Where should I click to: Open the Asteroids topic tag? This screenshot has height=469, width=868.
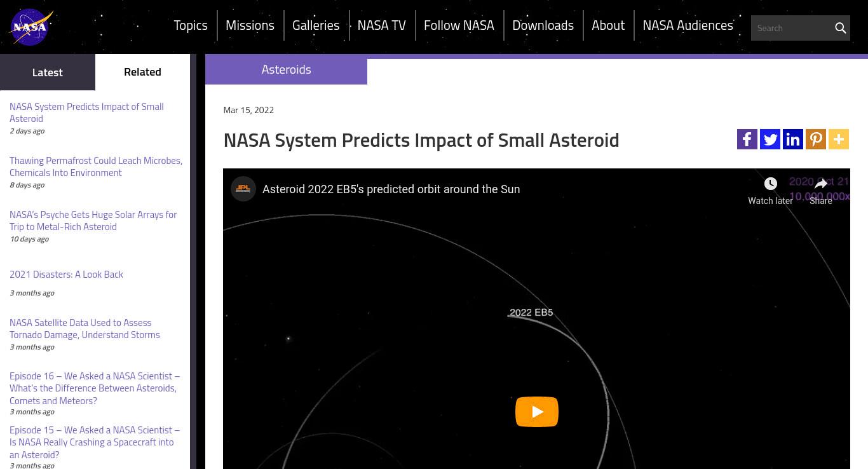click(x=286, y=69)
